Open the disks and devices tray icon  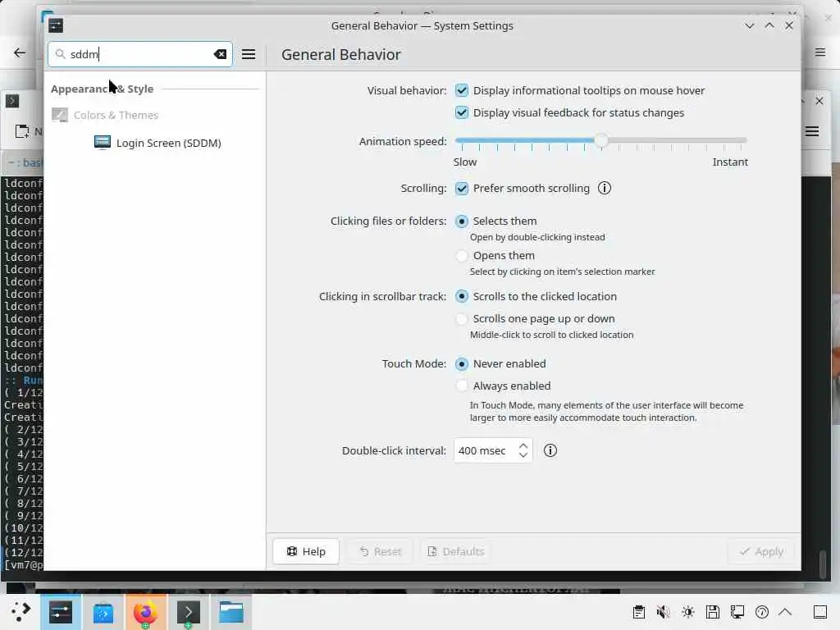pyautogui.click(x=713, y=612)
